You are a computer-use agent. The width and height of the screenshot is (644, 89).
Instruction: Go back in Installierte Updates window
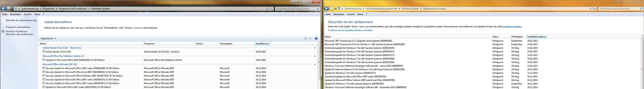click(3, 9)
